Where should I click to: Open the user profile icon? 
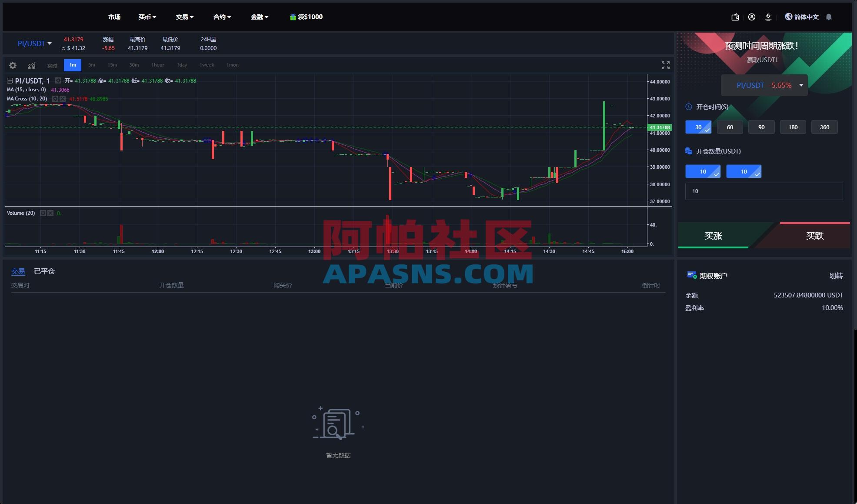pyautogui.click(x=751, y=17)
